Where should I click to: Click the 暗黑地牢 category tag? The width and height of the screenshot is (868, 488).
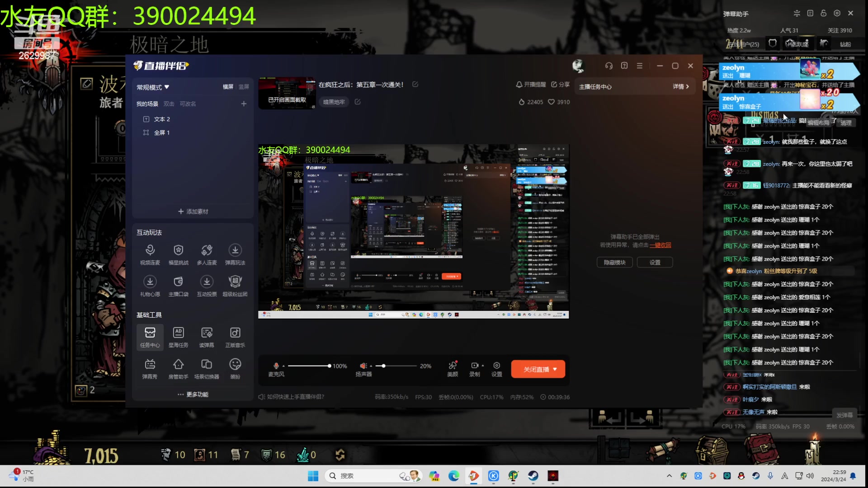[x=334, y=102]
